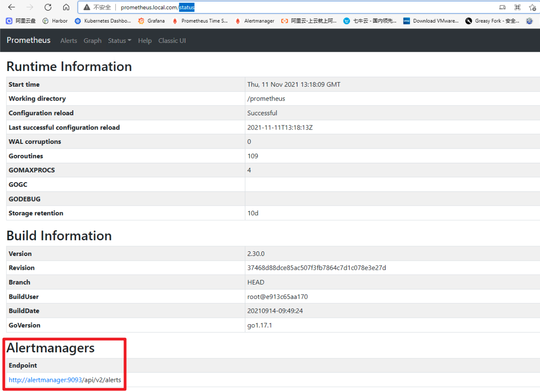Image resolution: width=540 pixels, height=392 pixels.
Task: Click the Storage retention value 10d
Action: pos(253,213)
